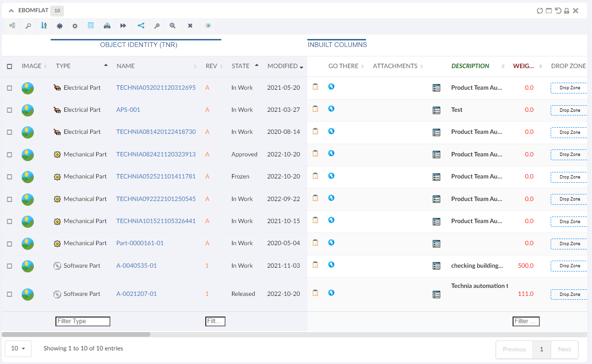Toggle the eye visibility icon in toolbar

(208, 26)
